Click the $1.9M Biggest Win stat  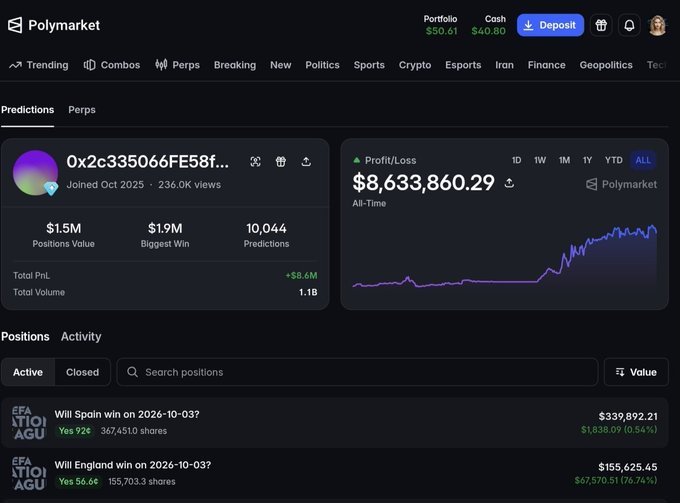coord(165,235)
